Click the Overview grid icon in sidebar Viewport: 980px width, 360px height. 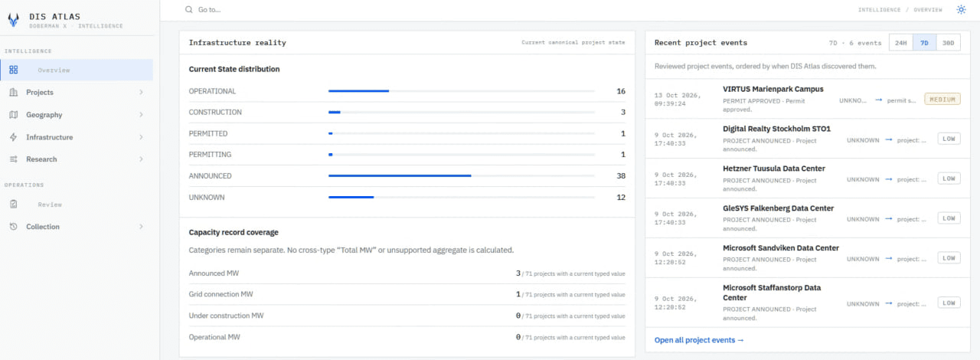point(14,70)
